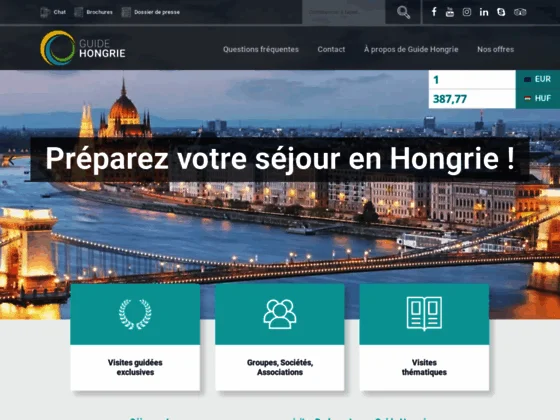Open the Brochures document icon
The width and height of the screenshot is (560, 420).
(x=79, y=12)
